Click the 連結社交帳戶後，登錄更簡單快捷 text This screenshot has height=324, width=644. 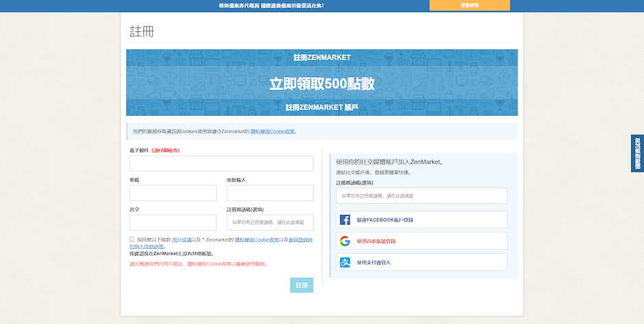coord(373,173)
